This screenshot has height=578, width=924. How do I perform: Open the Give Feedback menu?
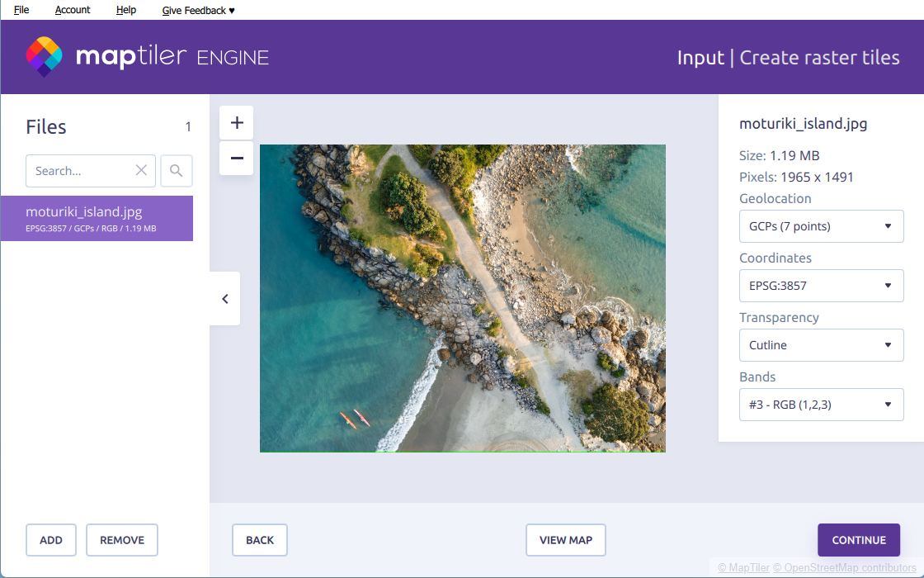198,10
